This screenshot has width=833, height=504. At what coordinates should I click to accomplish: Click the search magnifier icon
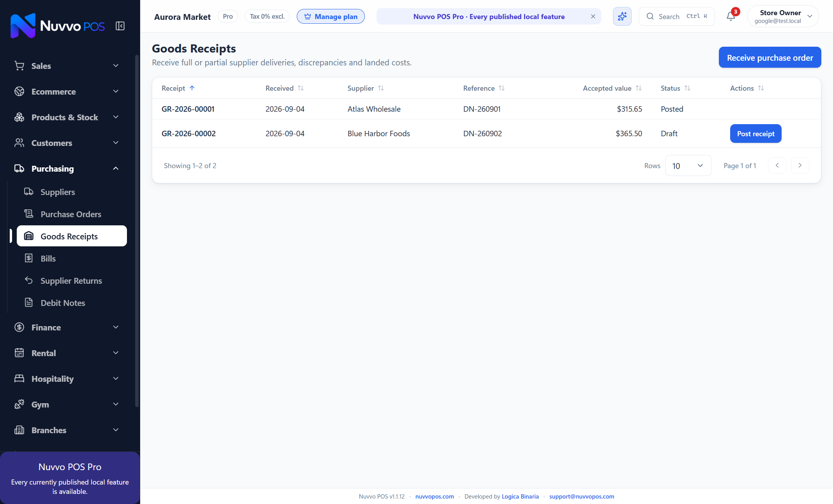pyautogui.click(x=650, y=16)
